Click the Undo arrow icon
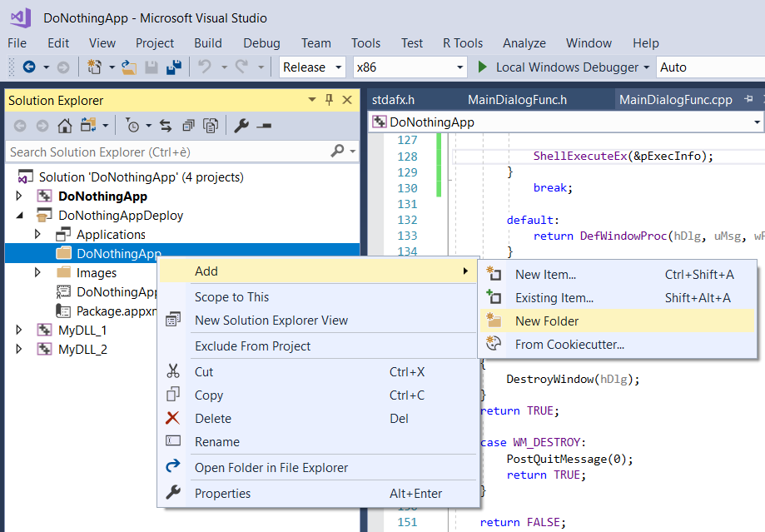The width and height of the screenshot is (765, 532). pos(205,67)
